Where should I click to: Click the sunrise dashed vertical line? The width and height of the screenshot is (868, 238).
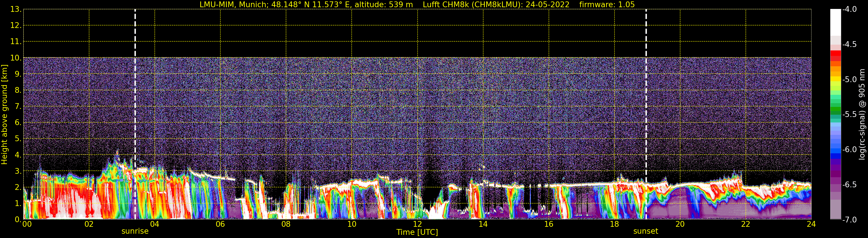135,101
